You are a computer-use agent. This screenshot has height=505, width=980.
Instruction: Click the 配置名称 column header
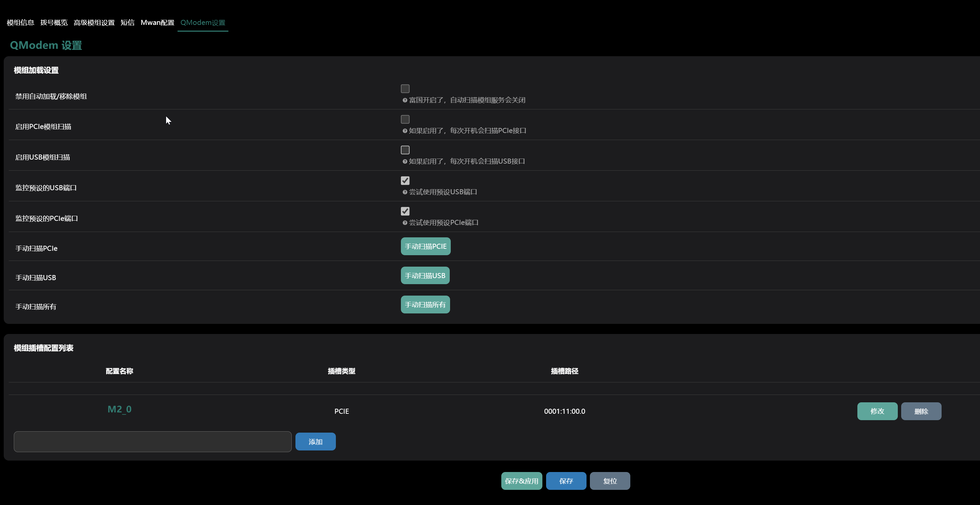(x=120, y=371)
